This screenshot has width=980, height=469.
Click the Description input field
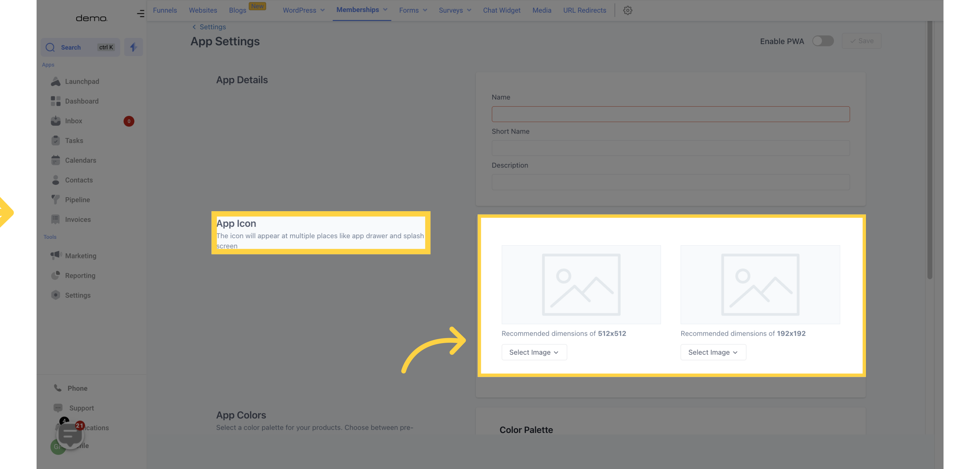click(x=670, y=182)
